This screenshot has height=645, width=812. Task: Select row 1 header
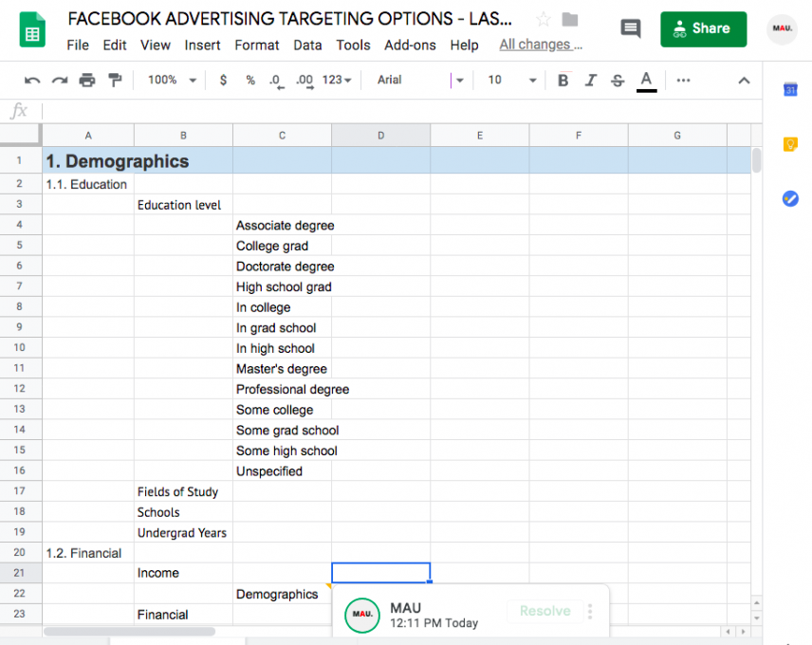point(20,160)
